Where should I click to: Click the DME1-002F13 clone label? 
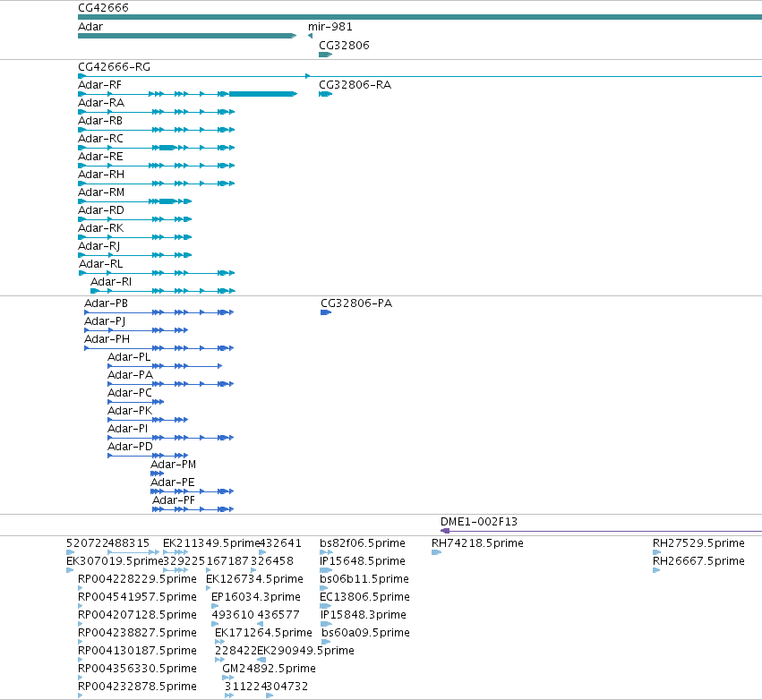coord(479,522)
